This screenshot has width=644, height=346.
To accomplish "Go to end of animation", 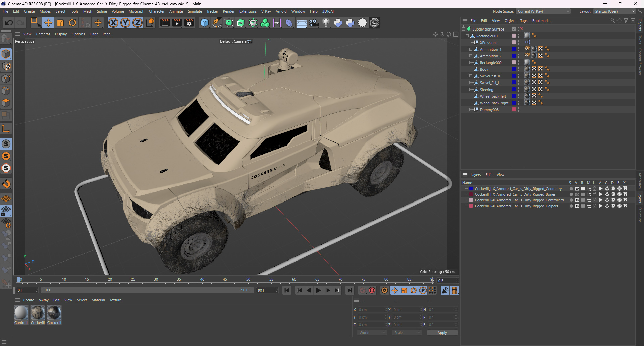I will 350,290.
